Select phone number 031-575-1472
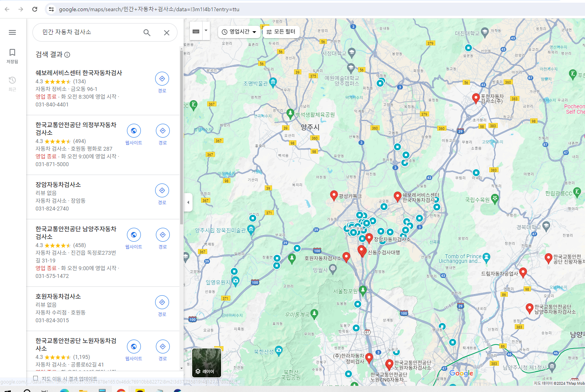Image resolution: width=585 pixels, height=392 pixels. click(52, 276)
